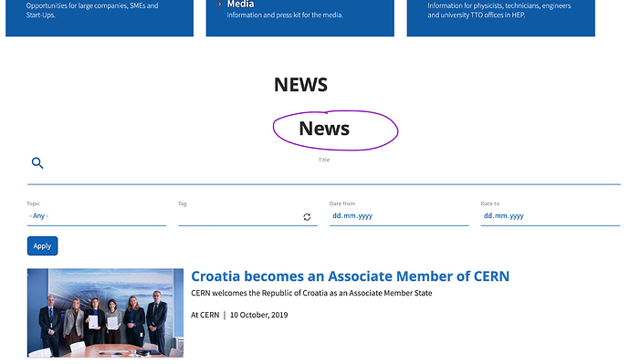Open 'Croatia becomes an Associate Member of CERN'

tap(350, 276)
